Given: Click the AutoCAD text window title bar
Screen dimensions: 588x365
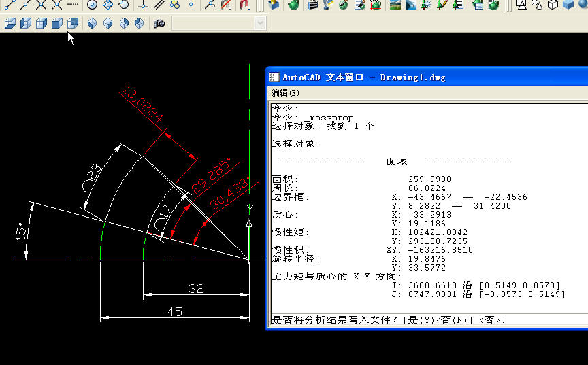Looking at the screenshot, I should click(427, 77).
